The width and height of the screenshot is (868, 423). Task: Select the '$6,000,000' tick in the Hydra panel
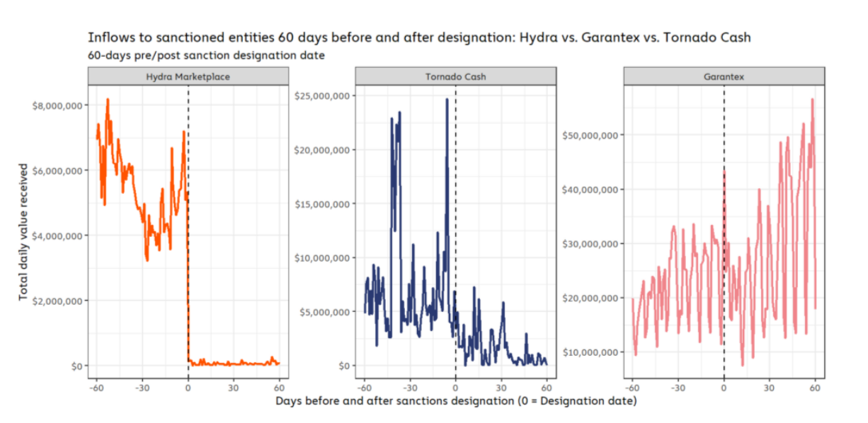click(x=58, y=170)
